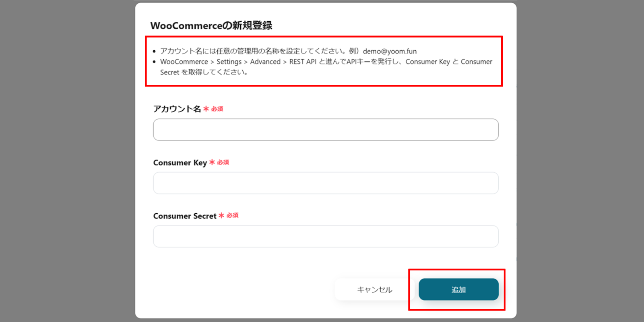
Task: Click the Consumer Secret field label
Action: [x=185, y=216]
